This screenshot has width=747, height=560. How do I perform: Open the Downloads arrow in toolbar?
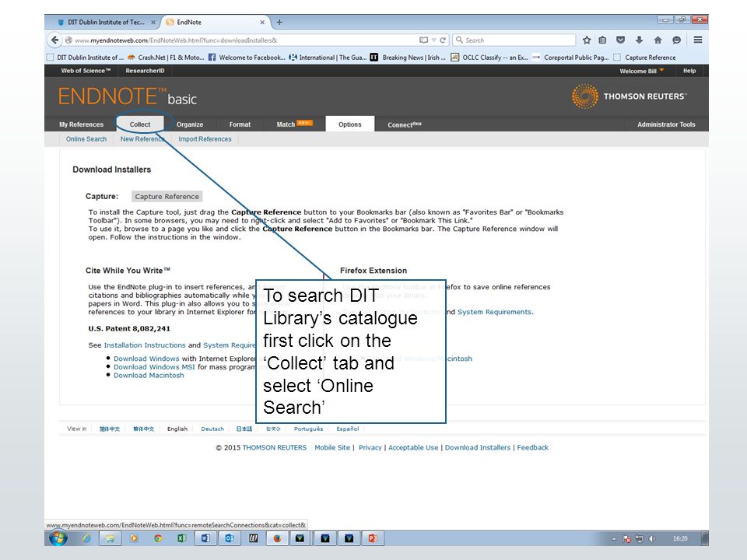pos(640,40)
